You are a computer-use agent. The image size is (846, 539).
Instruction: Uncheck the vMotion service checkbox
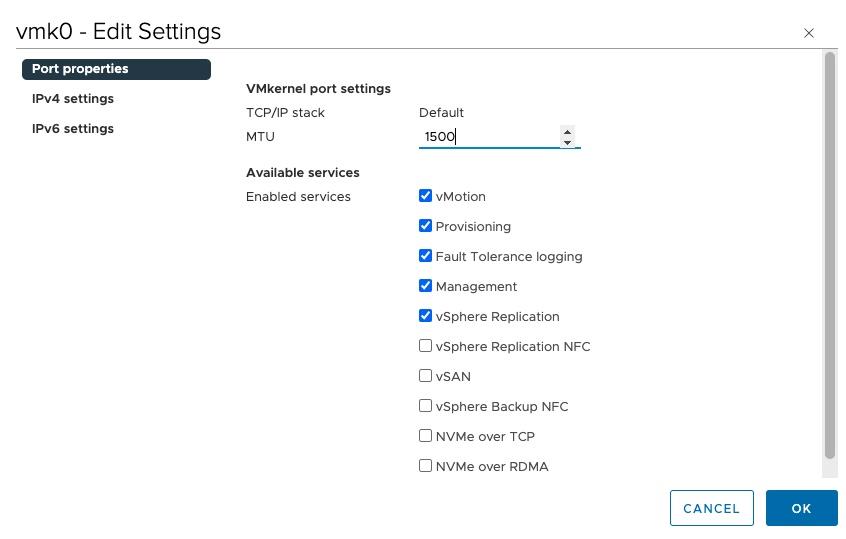pos(425,196)
